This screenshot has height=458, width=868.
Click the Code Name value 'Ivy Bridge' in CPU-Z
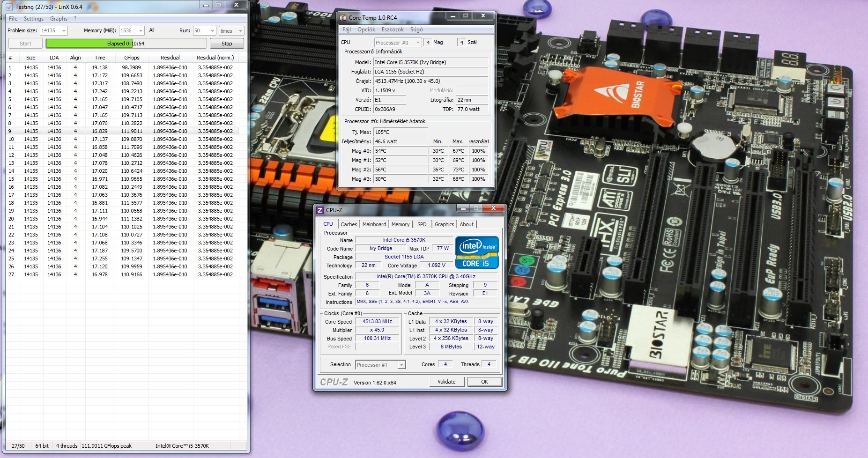(x=380, y=249)
